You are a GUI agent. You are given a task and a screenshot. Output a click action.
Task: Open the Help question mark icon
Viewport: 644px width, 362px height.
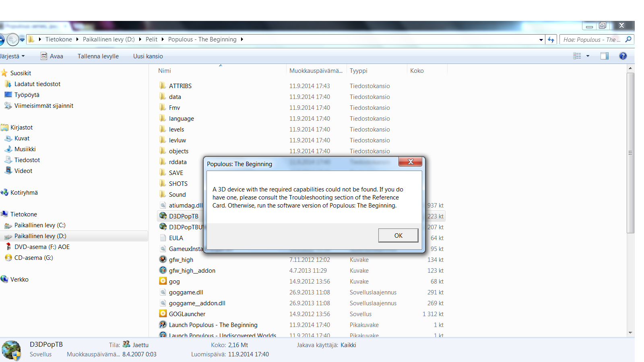tap(623, 56)
